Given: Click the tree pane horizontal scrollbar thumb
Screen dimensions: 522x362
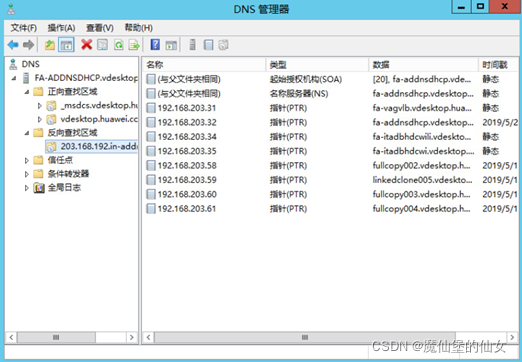Looking at the screenshot, I should point(56,337).
